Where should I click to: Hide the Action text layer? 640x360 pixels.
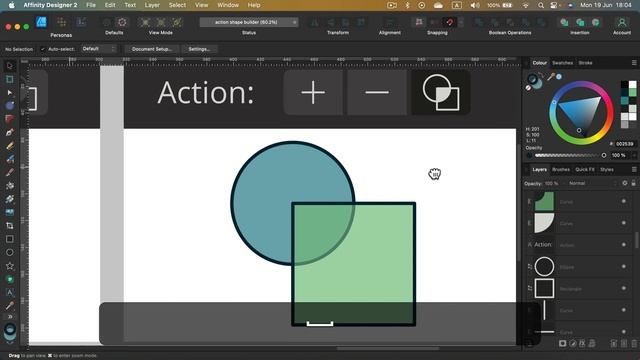[x=624, y=244]
